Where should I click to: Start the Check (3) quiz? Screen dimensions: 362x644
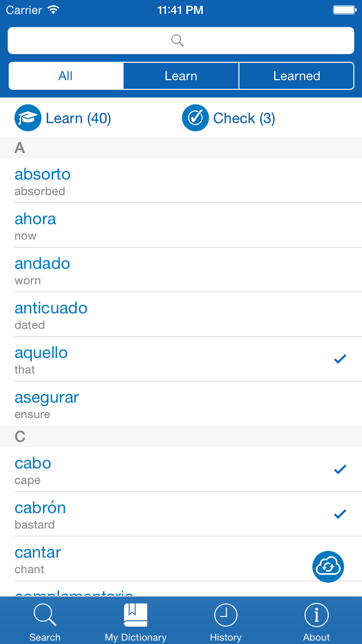pos(244,118)
